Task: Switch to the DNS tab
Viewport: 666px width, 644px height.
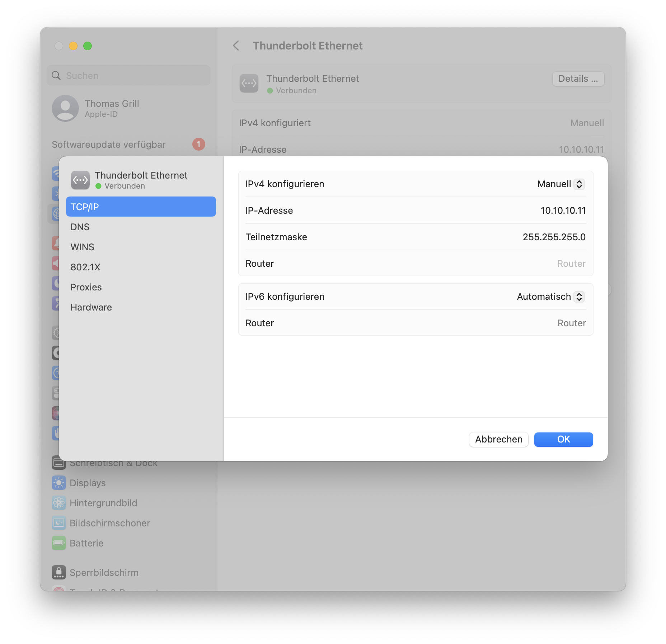Action: 80,227
